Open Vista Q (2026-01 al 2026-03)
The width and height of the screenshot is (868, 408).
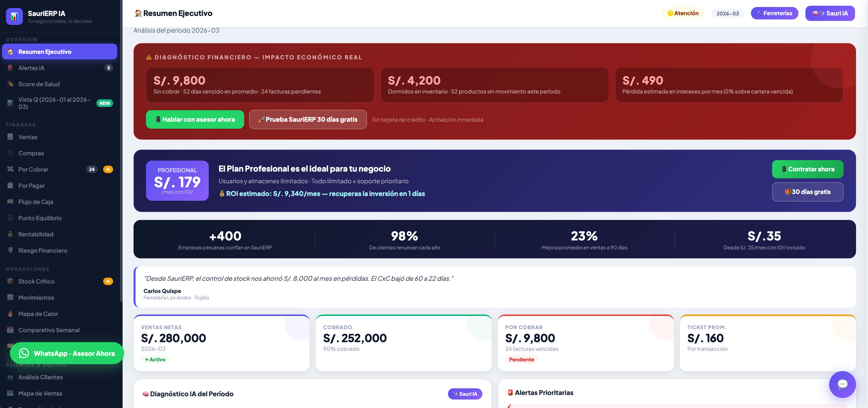pyautogui.click(x=60, y=103)
